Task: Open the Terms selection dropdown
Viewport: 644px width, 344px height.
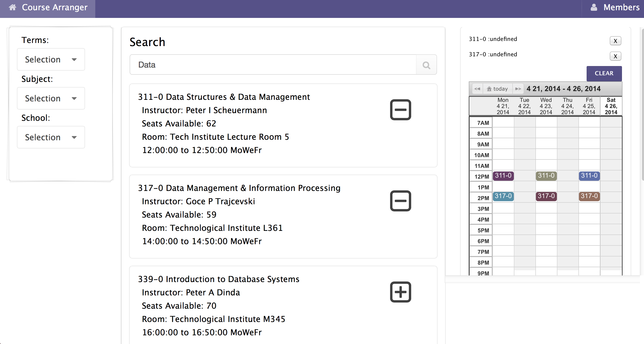Action: pos(51,60)
